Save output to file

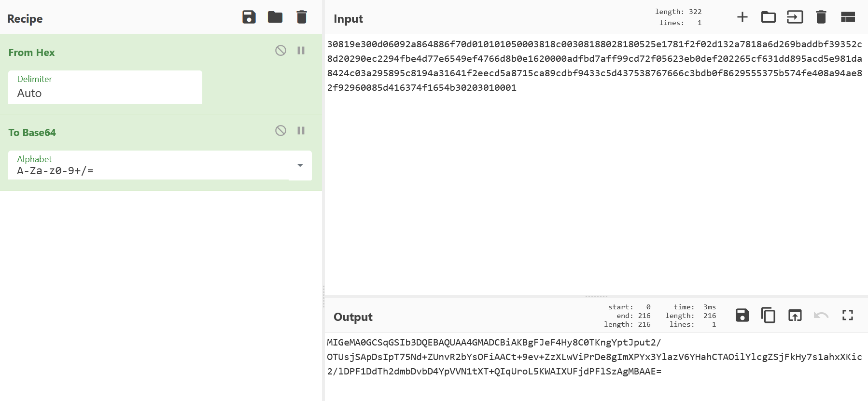(x=742, y=316)
